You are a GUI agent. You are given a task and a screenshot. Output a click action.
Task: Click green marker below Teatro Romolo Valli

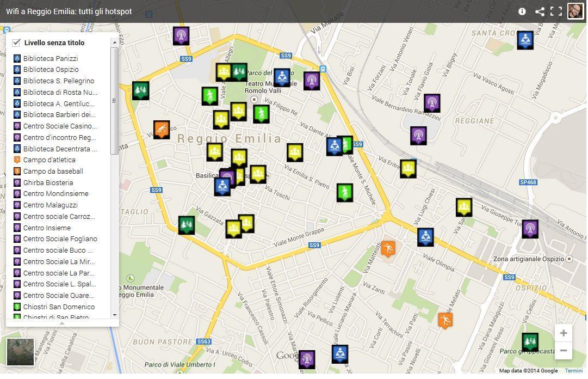[x=262, y=114]
